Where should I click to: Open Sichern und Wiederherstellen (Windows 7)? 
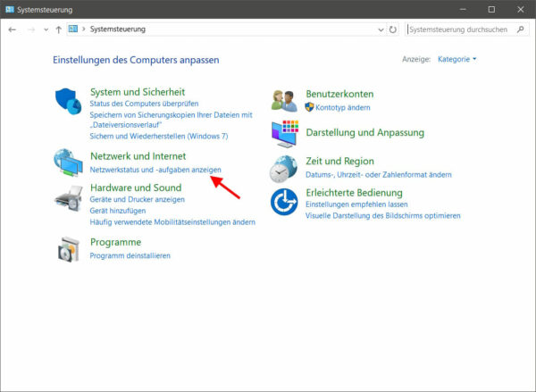pyautogui.click(x=158, y=137)
